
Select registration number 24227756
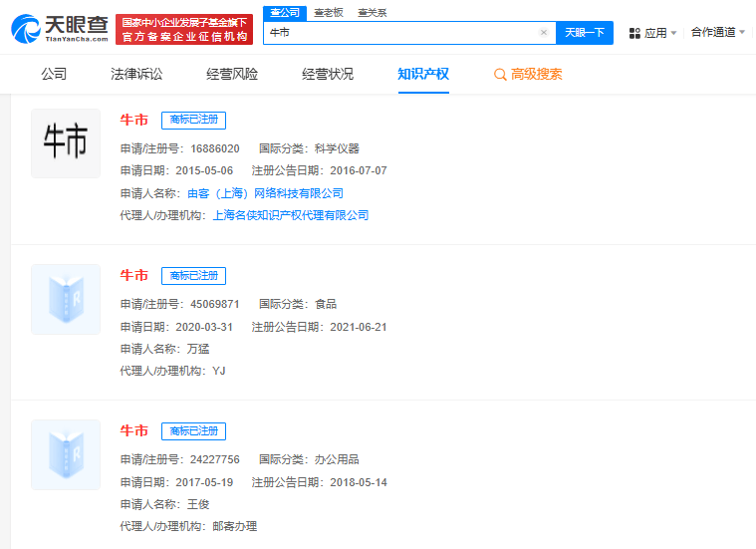(x=215, y=459)
